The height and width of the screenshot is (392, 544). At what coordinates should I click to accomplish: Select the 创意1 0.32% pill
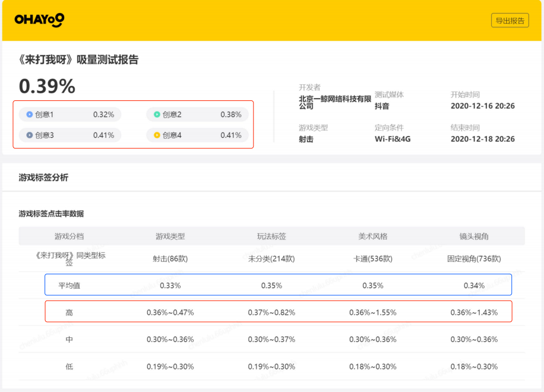click(x=70, y=115)
